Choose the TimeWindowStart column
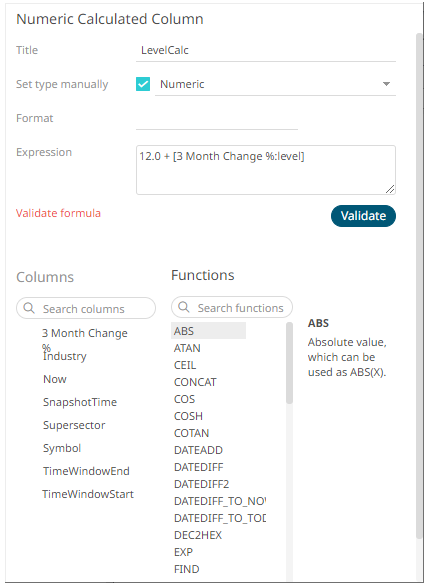The image size is (427, 586). click(x=88, y=494)
